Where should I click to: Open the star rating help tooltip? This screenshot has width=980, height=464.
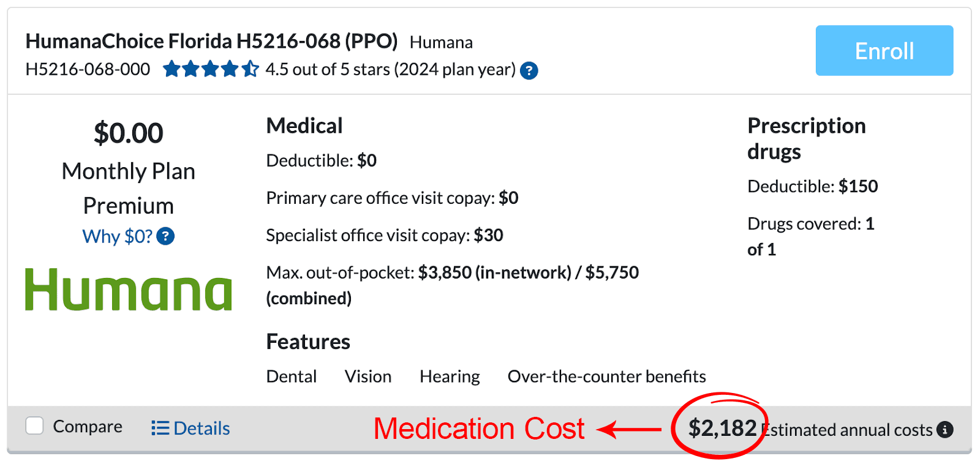tap(528, 70)
